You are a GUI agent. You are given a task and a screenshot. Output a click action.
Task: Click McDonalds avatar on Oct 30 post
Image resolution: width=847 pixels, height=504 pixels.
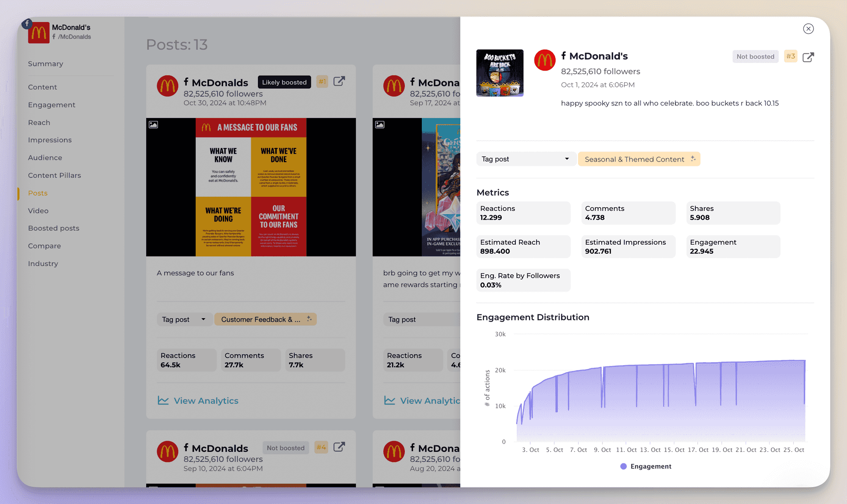tap(168, 86)
